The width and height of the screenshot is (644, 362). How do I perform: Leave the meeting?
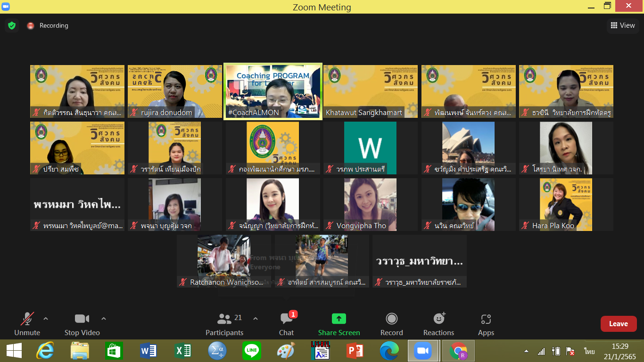[x=619, y=324]
